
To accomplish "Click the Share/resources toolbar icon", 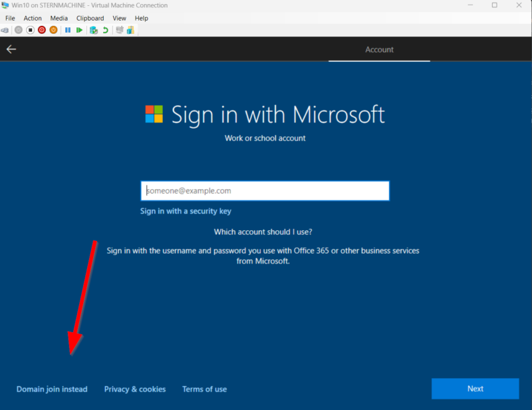I will click(130, 30).
